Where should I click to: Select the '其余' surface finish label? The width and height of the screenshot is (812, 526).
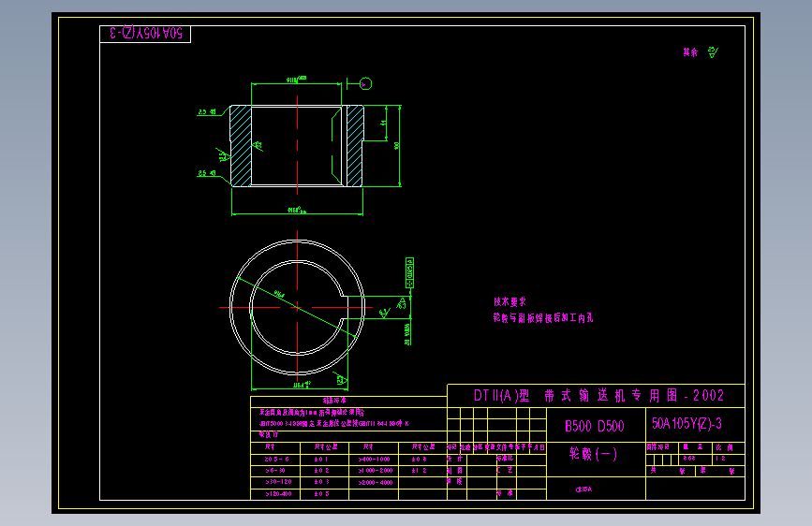click(x=690, y=52)
